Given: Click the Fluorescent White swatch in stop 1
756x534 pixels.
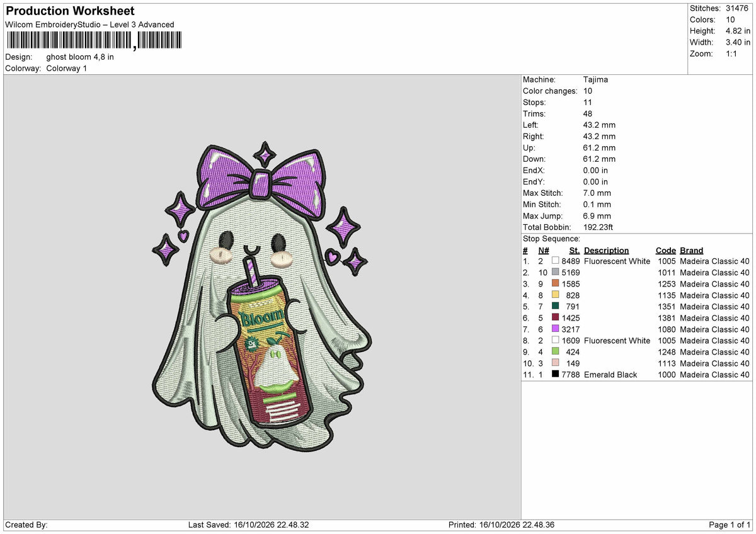Looking at the screenshot, I should [x=555, y=261].
